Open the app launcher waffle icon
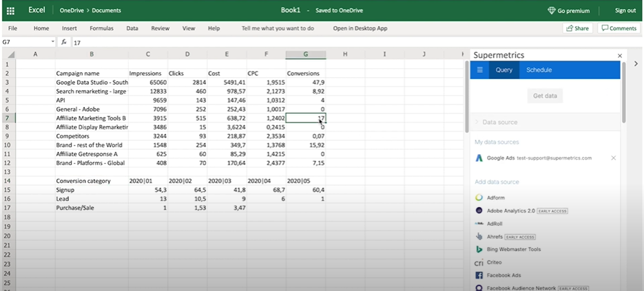 click(x=11, y=11)
